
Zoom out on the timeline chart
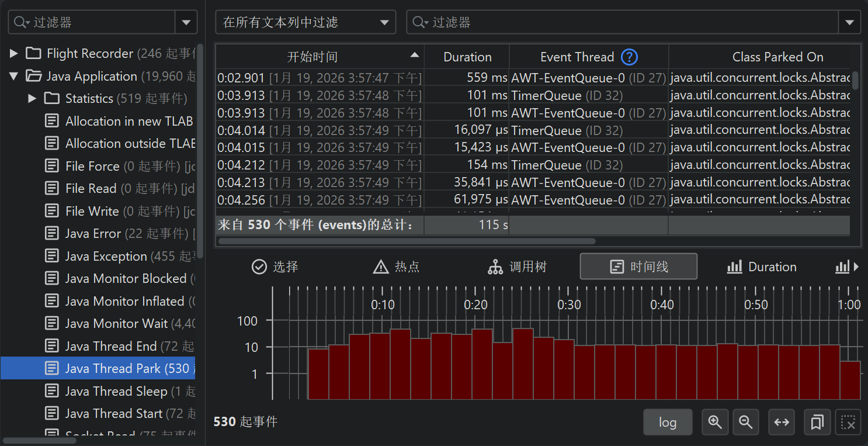pos(746,422)
